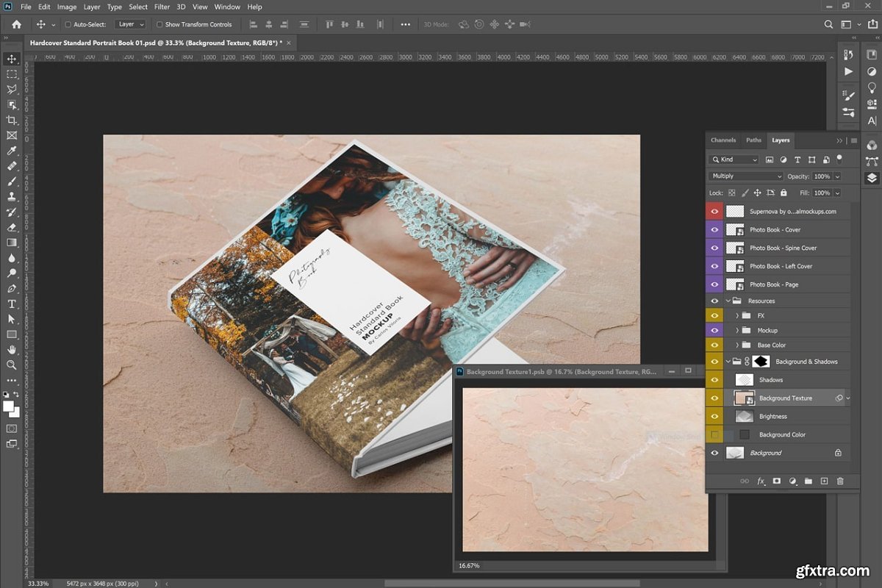
Task: Delete layer using trash icon
Action: pyautogui.click(x=840, y=481)
